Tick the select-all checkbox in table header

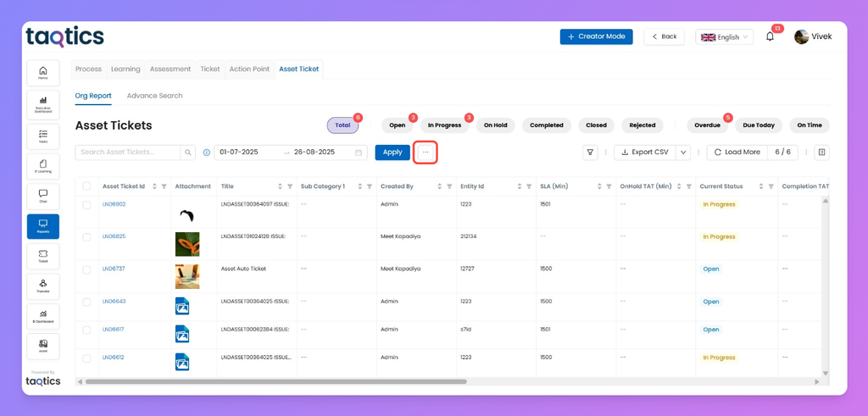(86, 186)
